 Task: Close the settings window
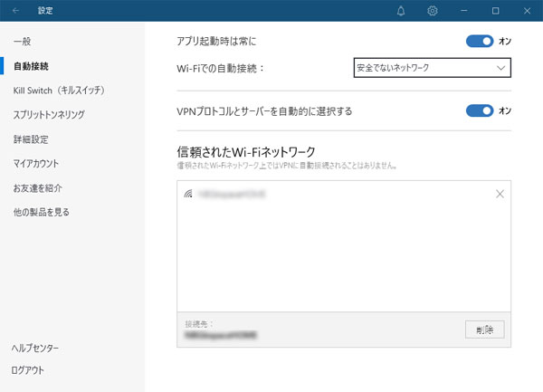[527, 11]
